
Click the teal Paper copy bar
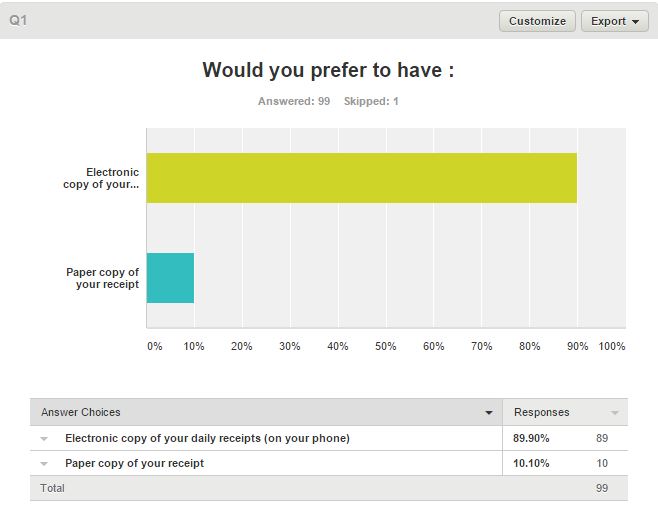point(170,278)
